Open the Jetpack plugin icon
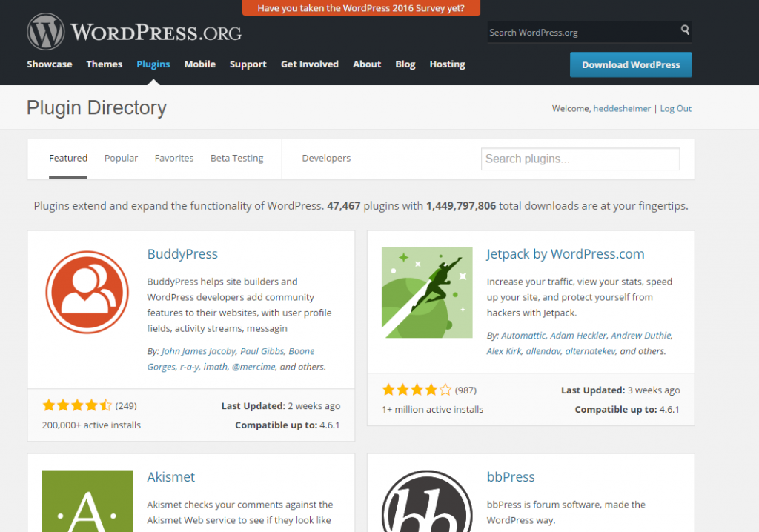This screenshot has height=532, width=759. click(x=427, y=293)
